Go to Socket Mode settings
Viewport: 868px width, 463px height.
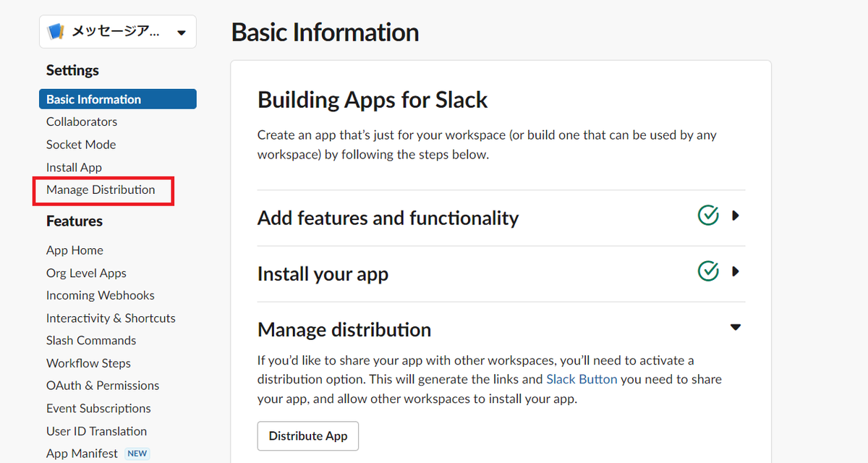(x=81, y=145)
